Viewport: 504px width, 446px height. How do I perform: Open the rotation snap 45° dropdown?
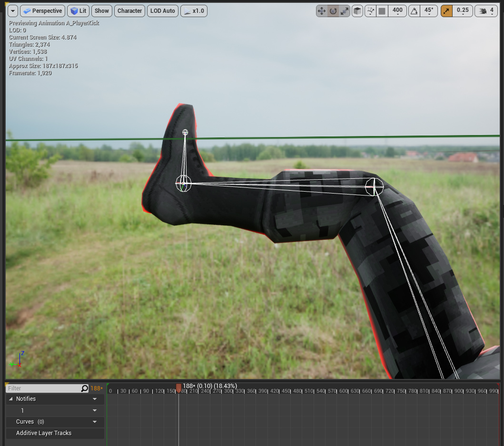(x=428, y=11)
